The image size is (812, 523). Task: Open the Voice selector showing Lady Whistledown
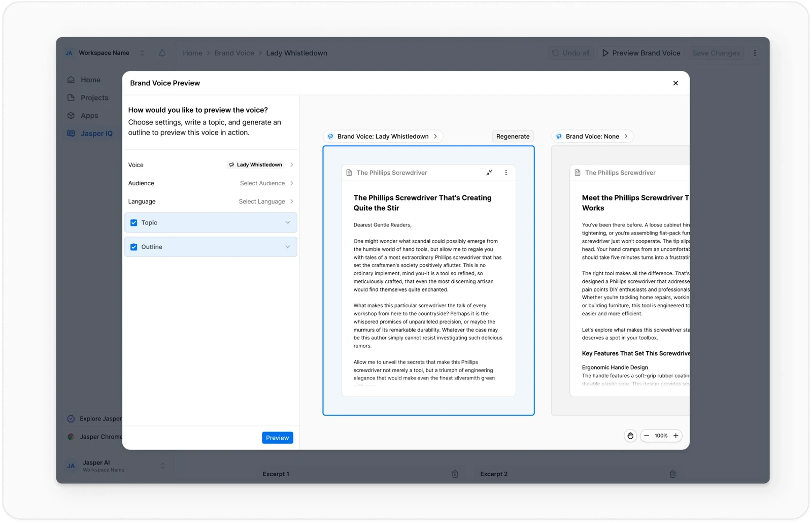point(260,165)
